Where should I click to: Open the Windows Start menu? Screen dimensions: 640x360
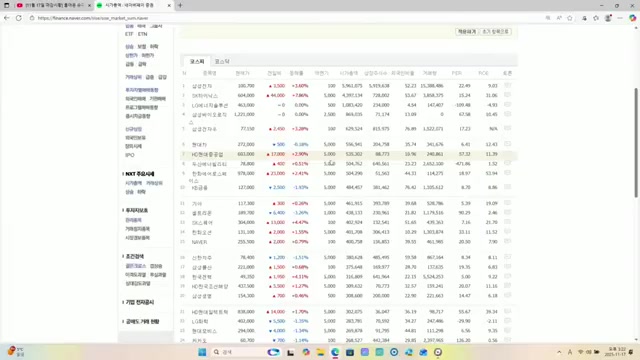click(x=202, y=352)
